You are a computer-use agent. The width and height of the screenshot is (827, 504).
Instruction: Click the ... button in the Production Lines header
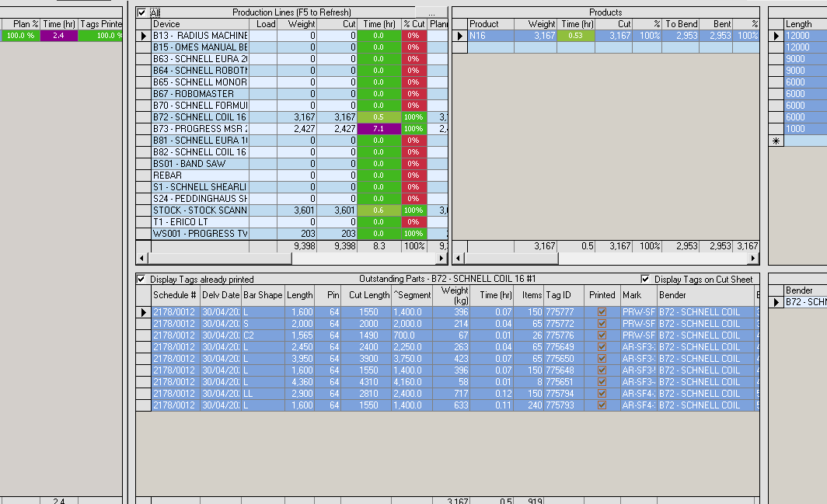[432, 12]
